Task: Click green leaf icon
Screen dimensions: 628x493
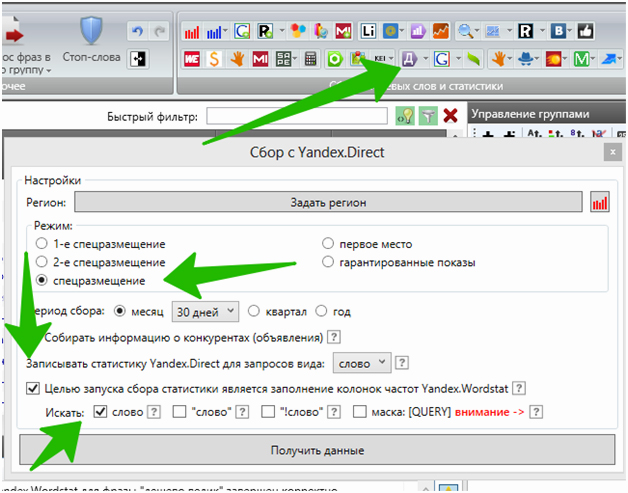Action: click(473, 59)
